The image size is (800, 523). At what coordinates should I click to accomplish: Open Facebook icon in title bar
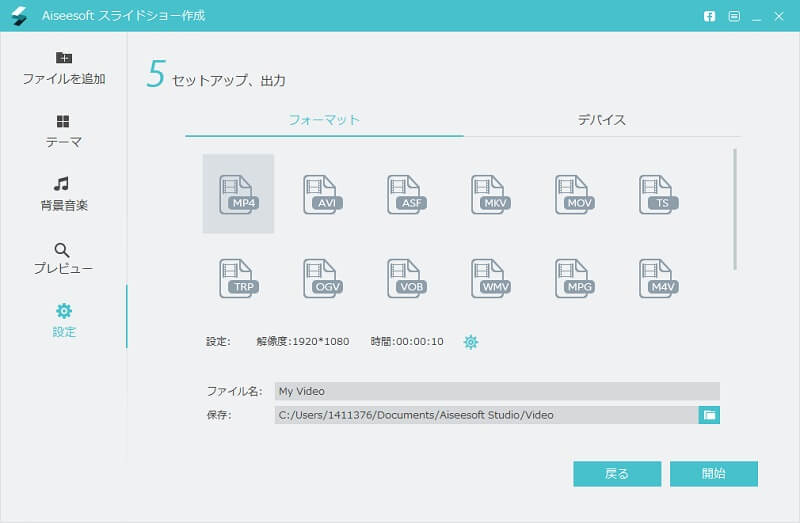coord(709,16)
